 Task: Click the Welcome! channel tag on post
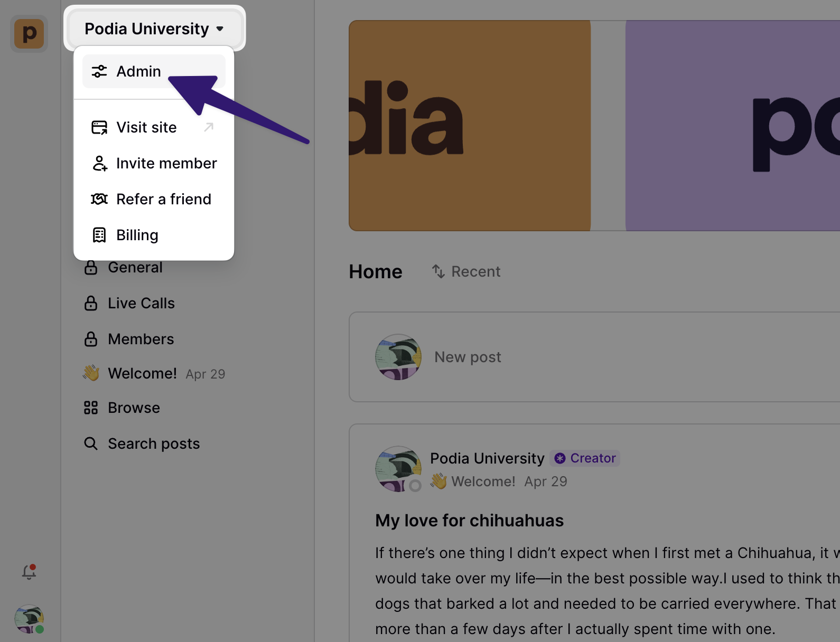473,481
